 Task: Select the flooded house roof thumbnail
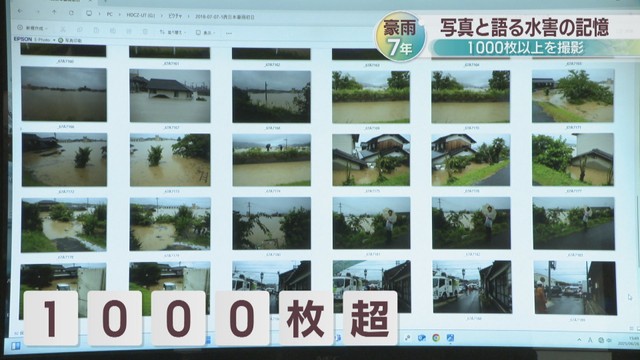point(170,96)
